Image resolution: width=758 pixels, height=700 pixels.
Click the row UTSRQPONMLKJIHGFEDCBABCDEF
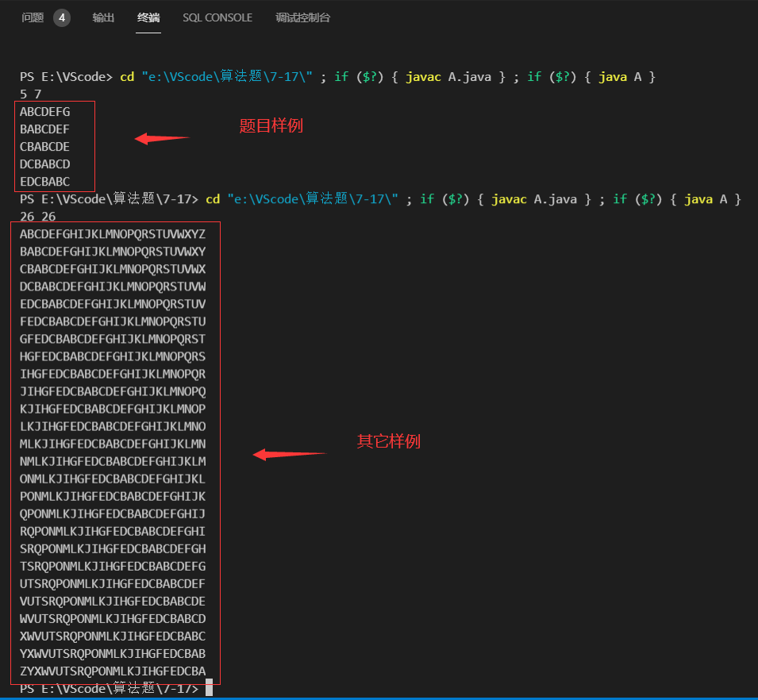pyautogui.click(x=113, y=583)
